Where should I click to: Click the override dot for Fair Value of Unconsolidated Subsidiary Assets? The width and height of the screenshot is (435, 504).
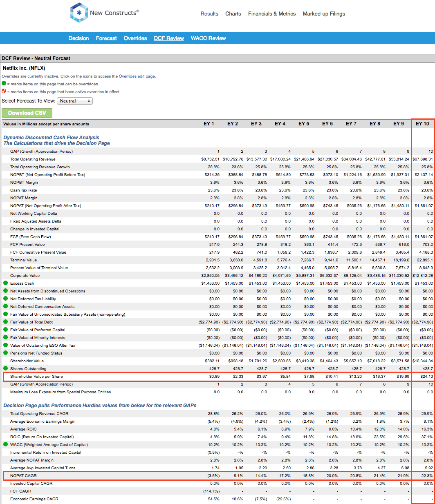tap(5, 314)
